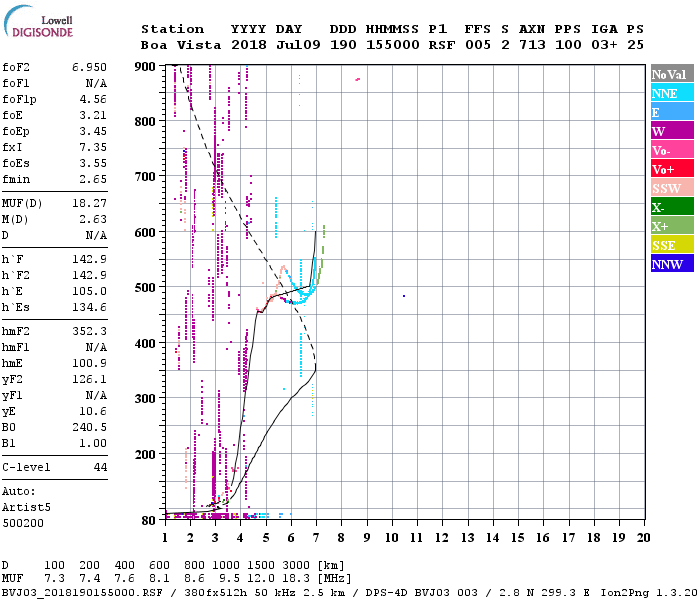Click the isolated blue echo point near 10.5 MHz

pos(404,296)
